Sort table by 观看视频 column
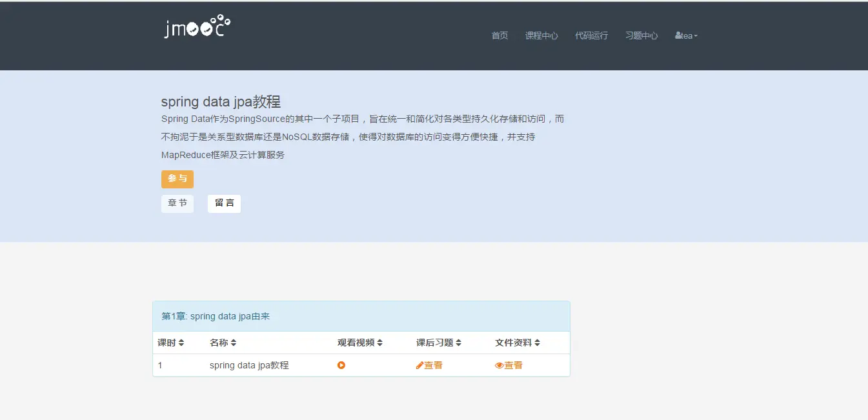Viewport: 868px width, 420px height. [360, 343]
